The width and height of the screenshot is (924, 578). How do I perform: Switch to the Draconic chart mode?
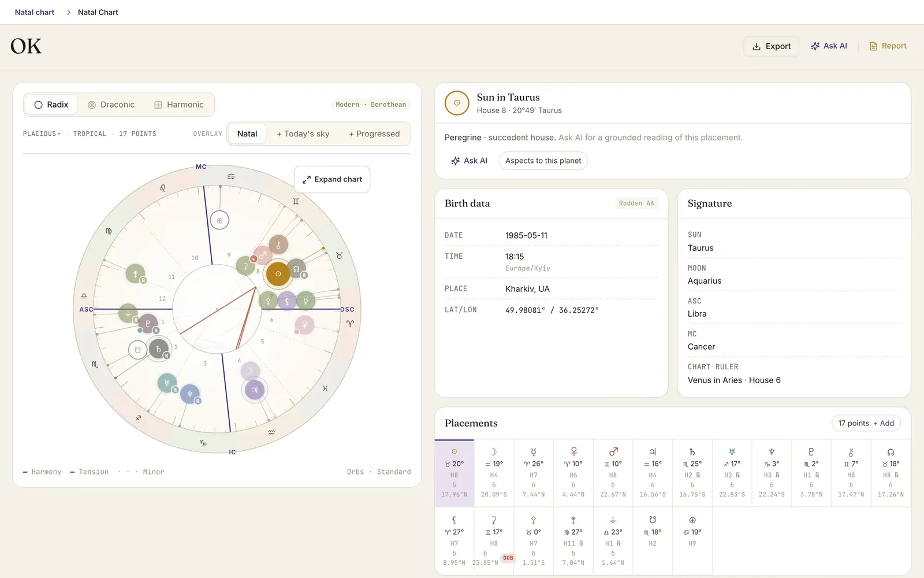click(111, 105)
